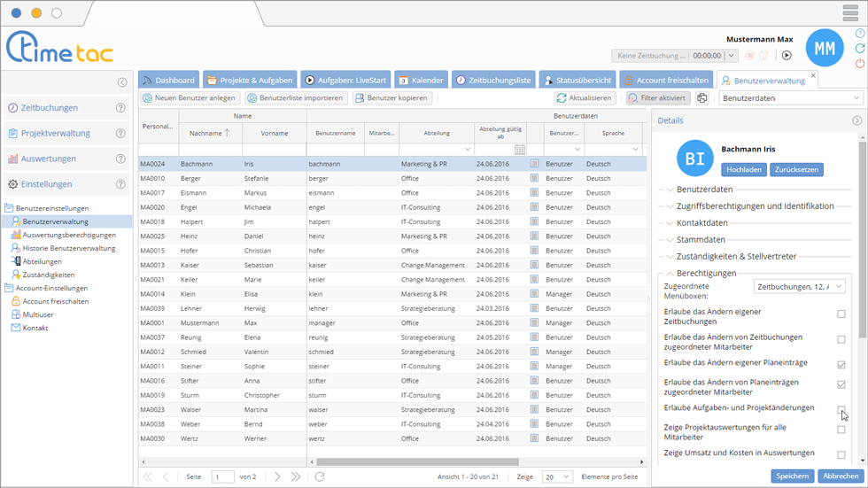Go to next page in the pagination bar
Image resolution: width=868 pixels, height=488 pixels.
tap(277, 476)
